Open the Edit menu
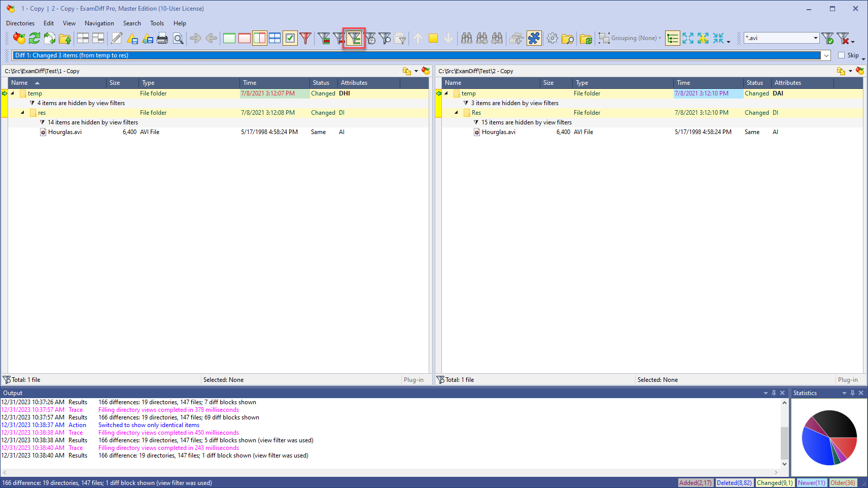This screenshot has height=488, width=868. [x=49, y=23]
